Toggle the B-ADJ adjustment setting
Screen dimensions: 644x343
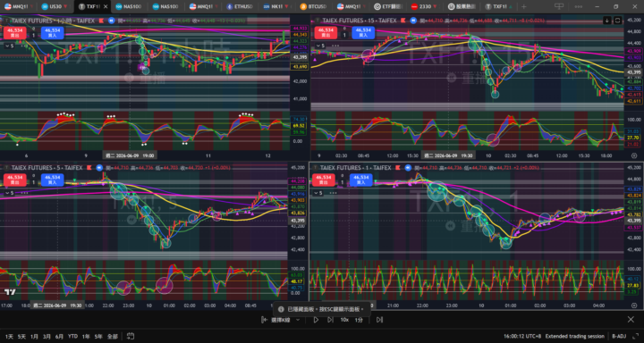coord(620,336)
